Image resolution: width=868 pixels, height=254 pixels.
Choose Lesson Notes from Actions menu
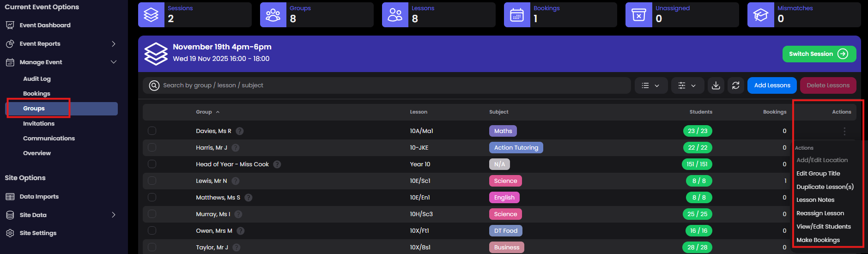tap(815, 200)
